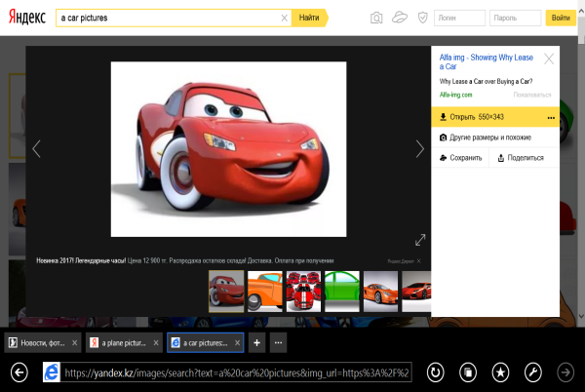
Task: Show previous image with left arrow
Action: [36, 149]
